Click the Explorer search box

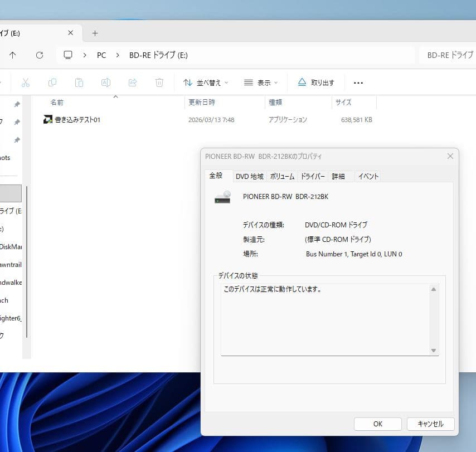(448, 55)
